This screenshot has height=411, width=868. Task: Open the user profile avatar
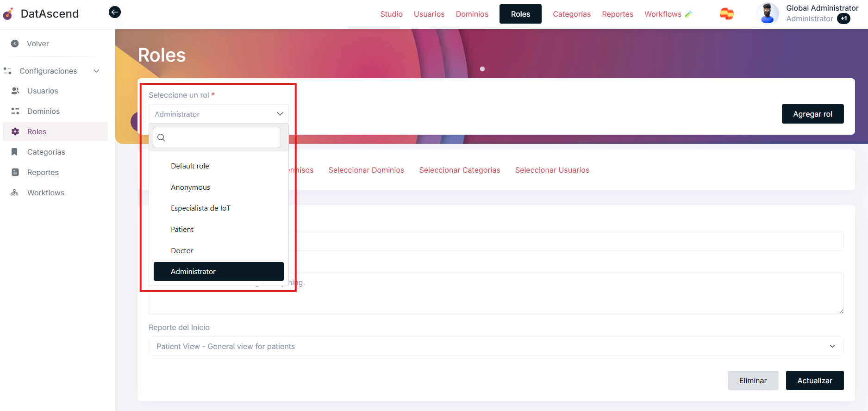tap(767, 13)
